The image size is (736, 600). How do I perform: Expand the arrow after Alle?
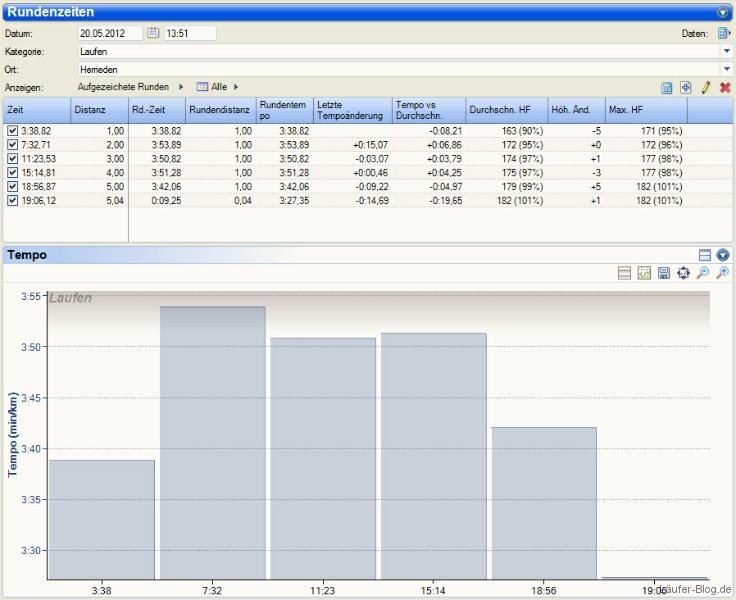click(x=236, y=87)
